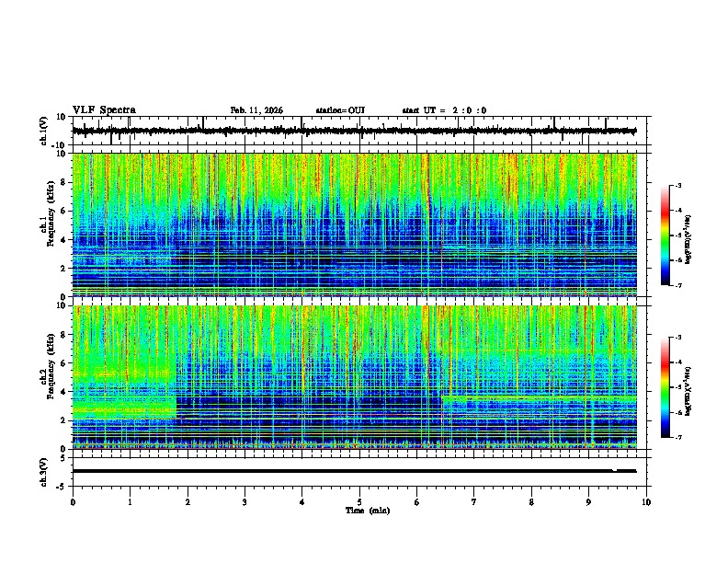The width and height of the screenshot is (728, 563).
Task: Click time-axis tick label "4"
Action: (x=301, y=502)
